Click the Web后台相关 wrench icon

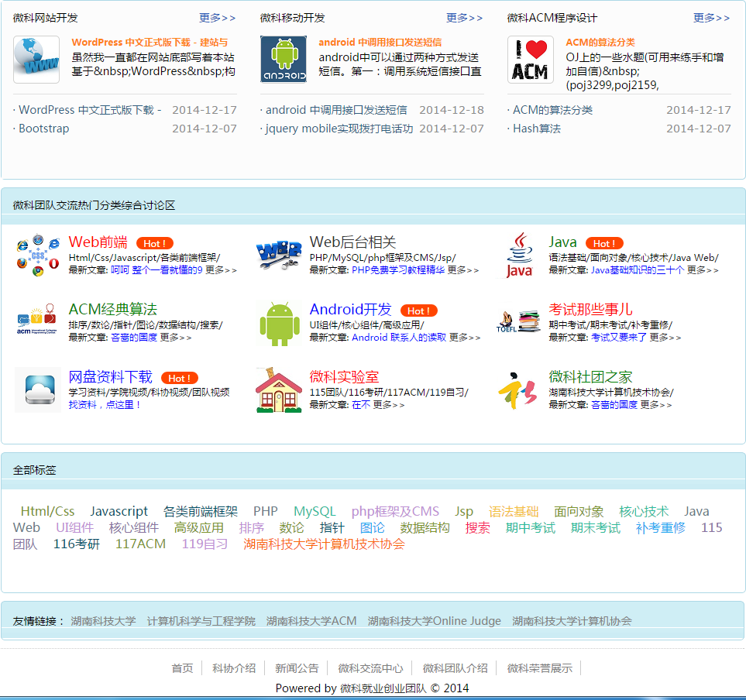(x=278, y=254)
